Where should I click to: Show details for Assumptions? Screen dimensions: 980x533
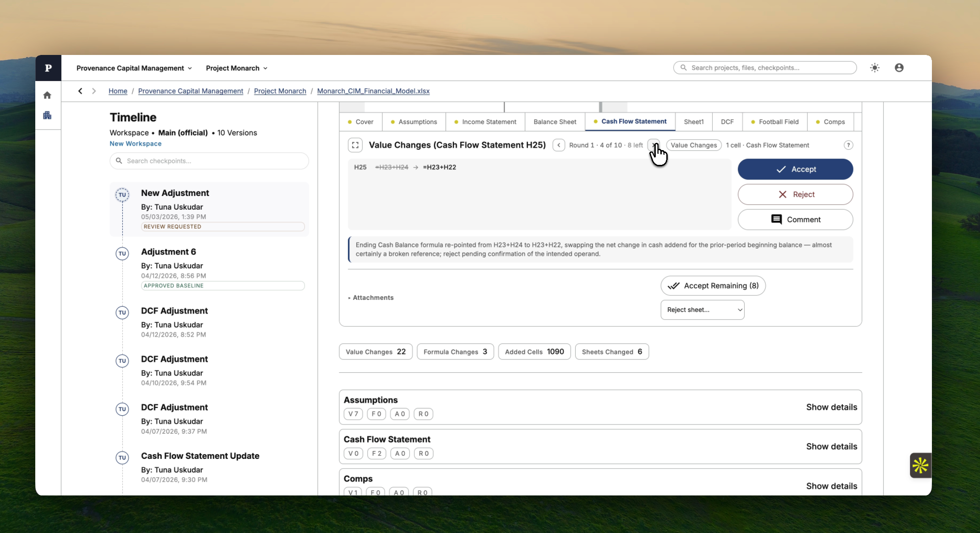click(831, 407)
